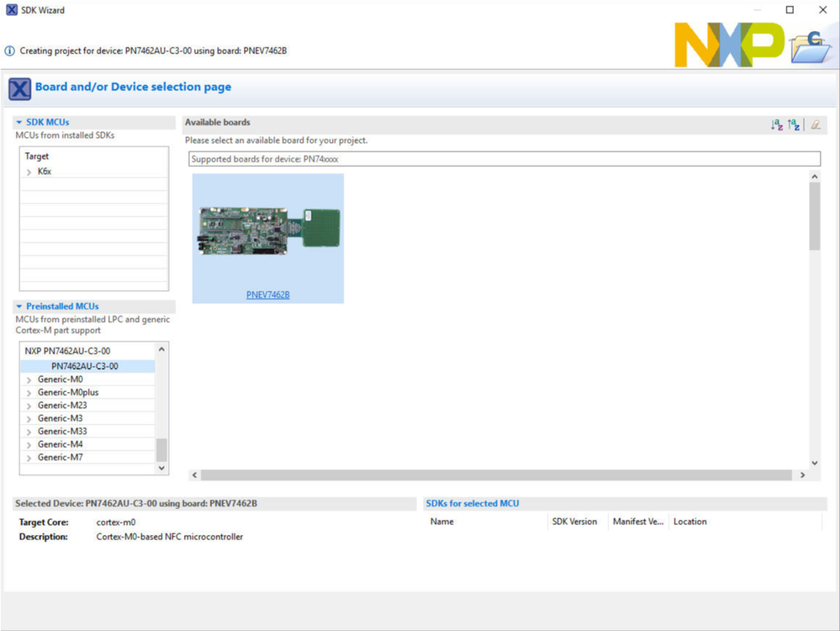840x631 pixels.
Task: Click the C project folder icon
Action: pos(811,46)
